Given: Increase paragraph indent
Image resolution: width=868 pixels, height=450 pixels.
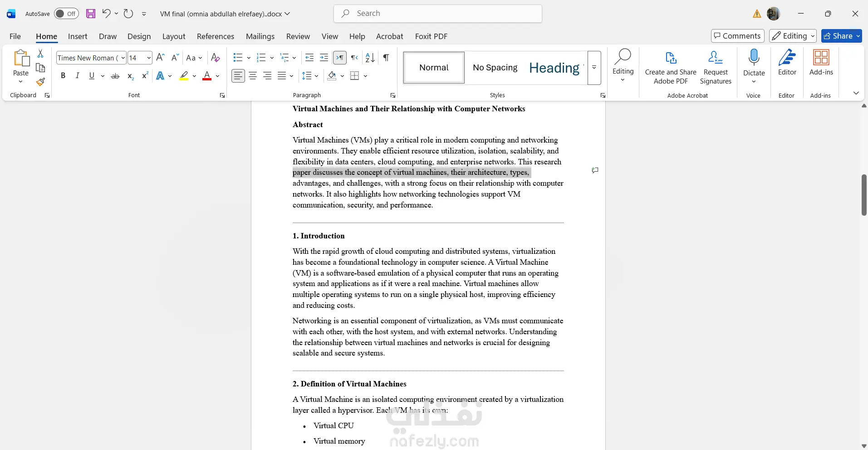Looking at the screenshot, I should 324,58.
